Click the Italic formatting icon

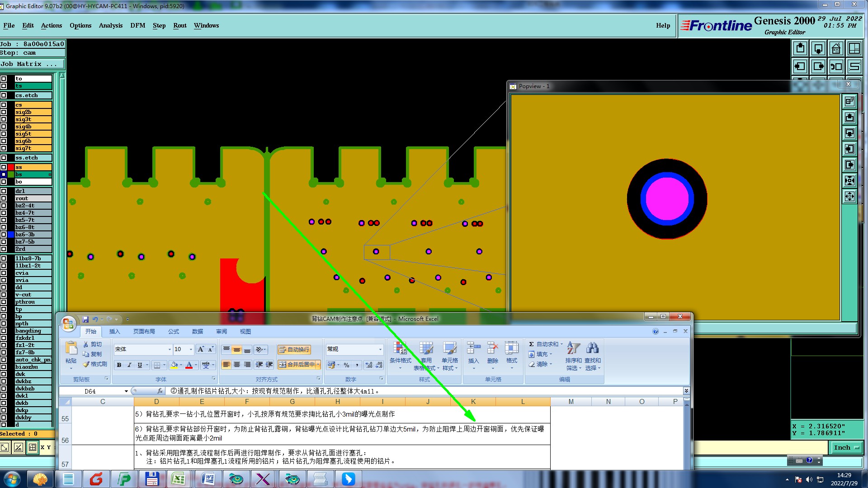pos(129,365)
